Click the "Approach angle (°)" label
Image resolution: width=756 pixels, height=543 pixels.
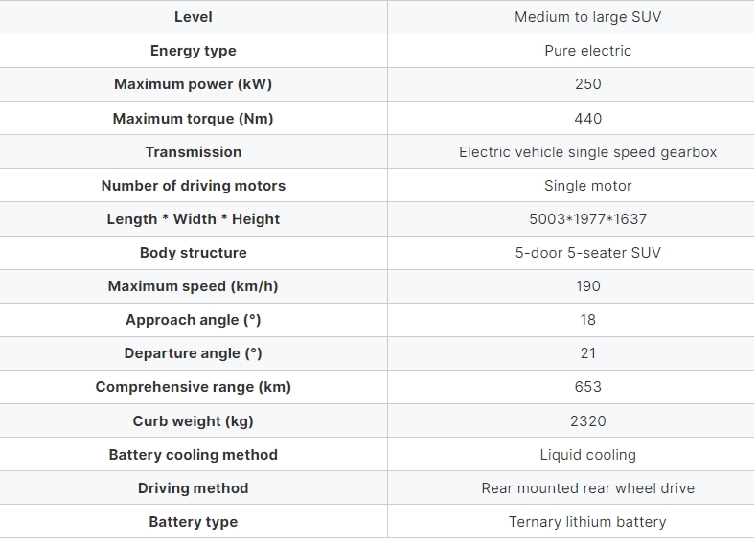[x=193, y=320]
